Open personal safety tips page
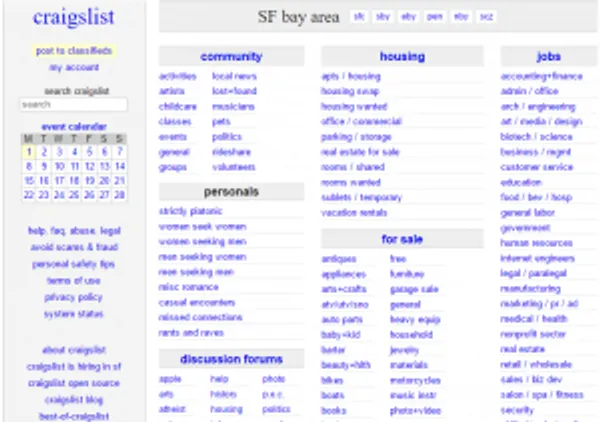The height and width of the screenshot is (422, 600). coord(73,264)
